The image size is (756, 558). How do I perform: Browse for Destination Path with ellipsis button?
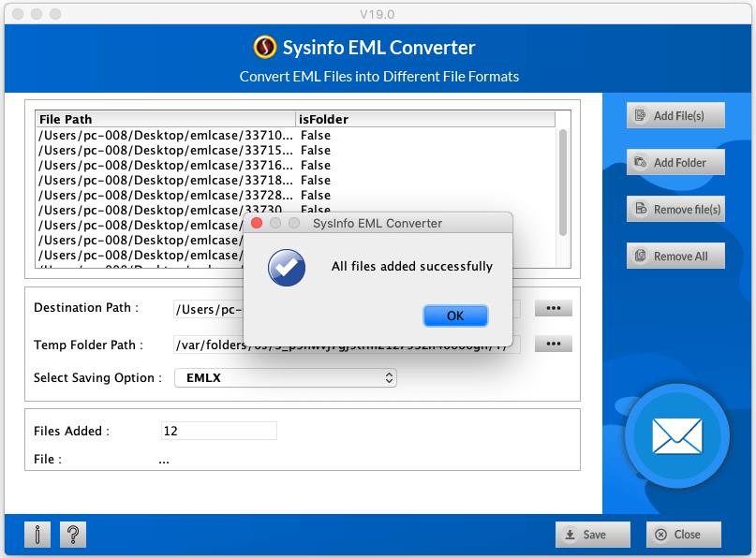(554, 308)
